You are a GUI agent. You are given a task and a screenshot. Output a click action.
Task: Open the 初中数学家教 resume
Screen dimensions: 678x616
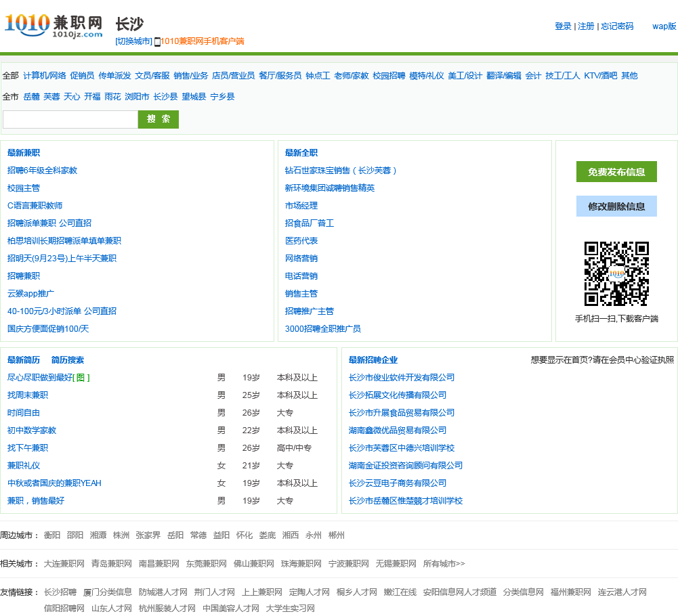pos(32,430)
